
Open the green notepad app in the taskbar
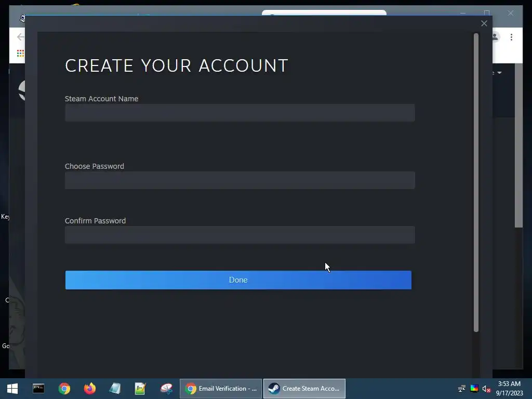(x=140, y=389)
